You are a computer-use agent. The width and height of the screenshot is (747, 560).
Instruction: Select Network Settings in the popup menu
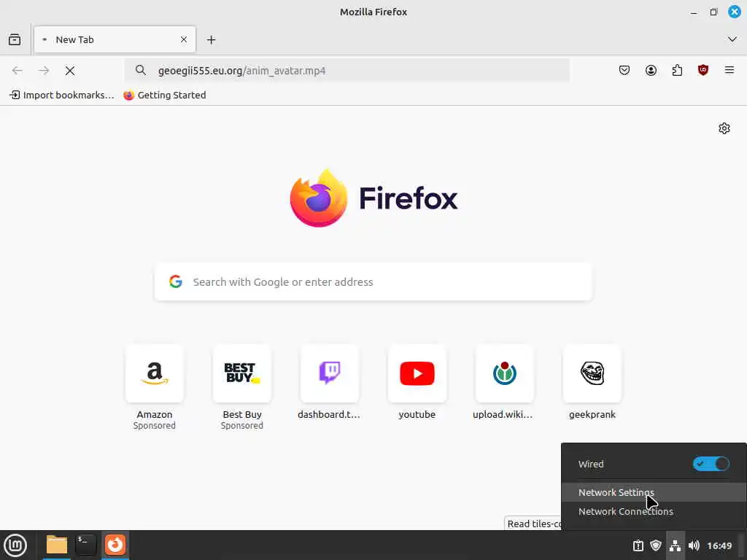click(x=654, y=492)
